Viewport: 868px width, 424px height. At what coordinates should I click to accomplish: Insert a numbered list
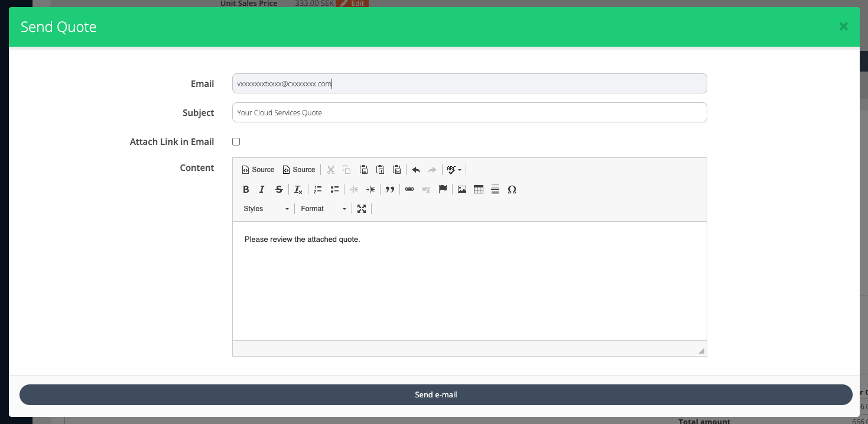point(318,190)
